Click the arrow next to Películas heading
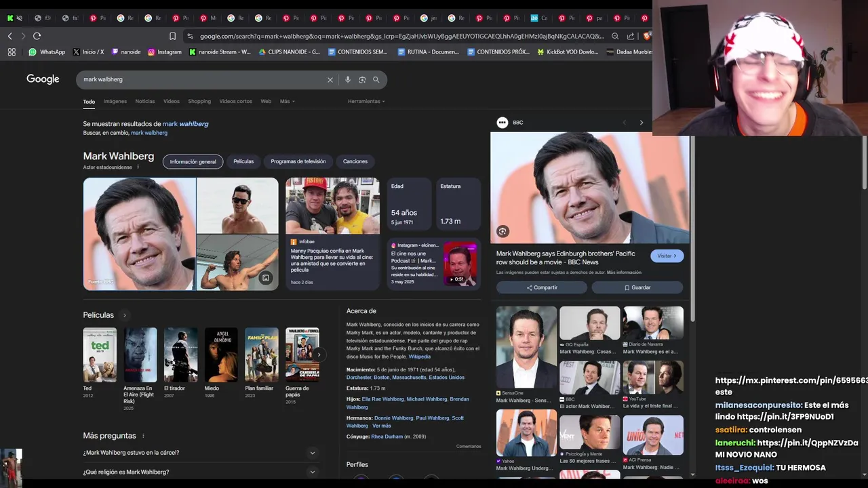Viewport: 868px width, 488px height. tap(125, 315)
